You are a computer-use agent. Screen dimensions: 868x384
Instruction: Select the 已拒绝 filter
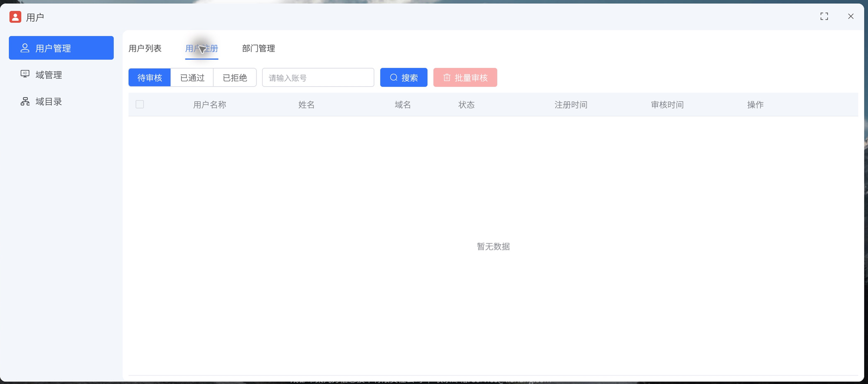pos(235,78)
